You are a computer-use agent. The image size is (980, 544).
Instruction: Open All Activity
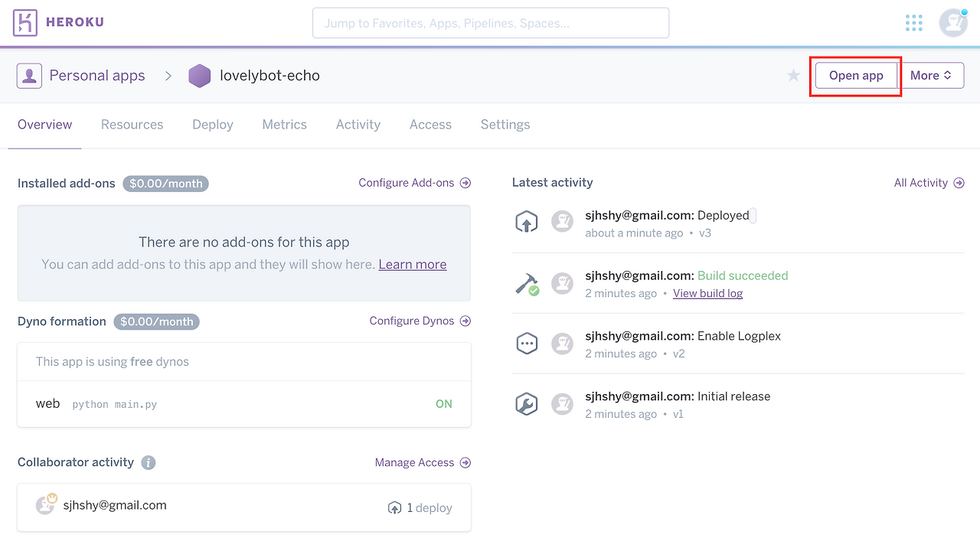point(929,183)
